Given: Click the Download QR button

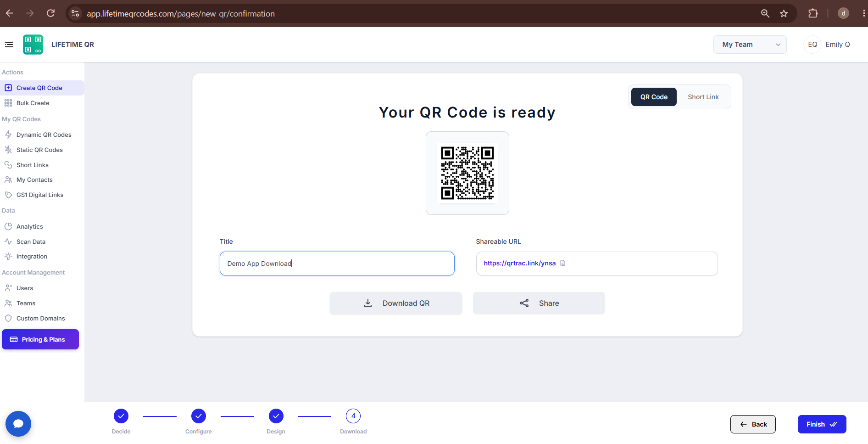Looking at the screenshot, I should point(395,303).
